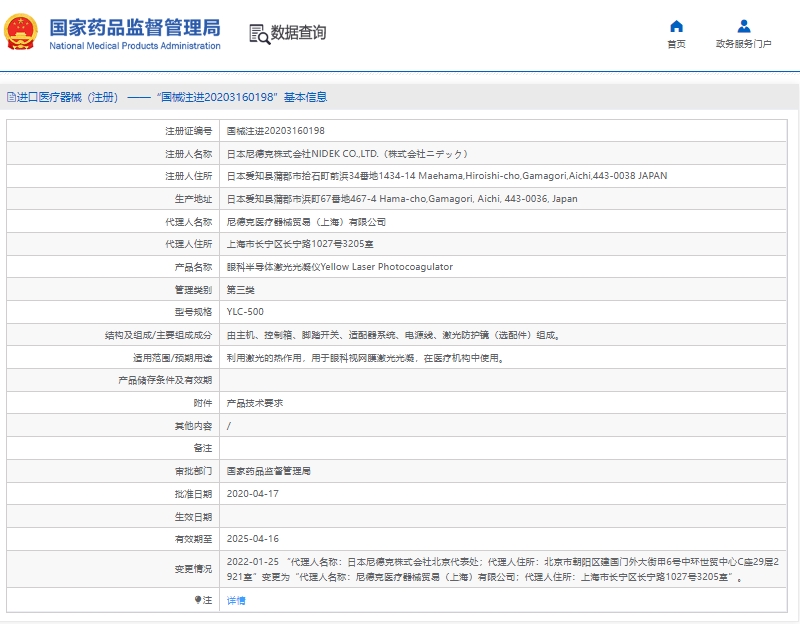
Task: Open the government service portal user icon
Action: [x=744, y=26]
